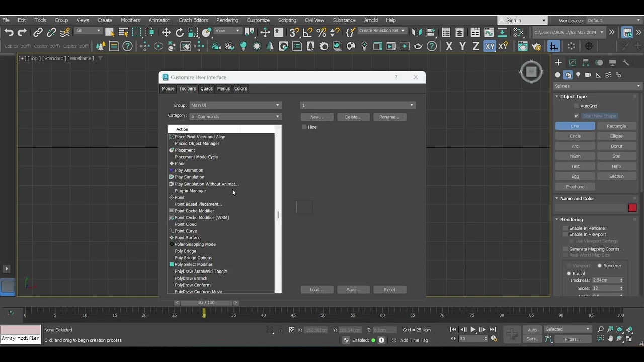Open the Scene Explorer toggle icon
Screen dimensions: 644x362
point(446,32)
